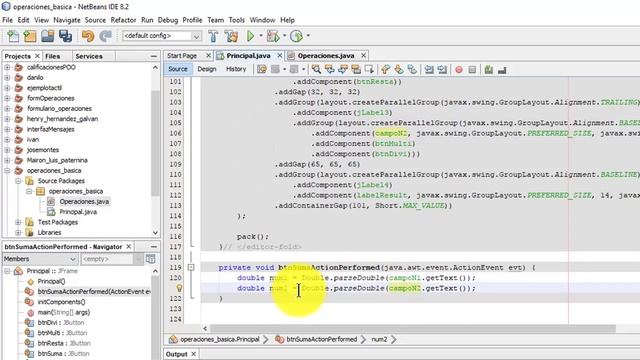This screenshot has width=640, height=360.
Task: Click Previous Bookmark editor icon
Action: [385, 69]
